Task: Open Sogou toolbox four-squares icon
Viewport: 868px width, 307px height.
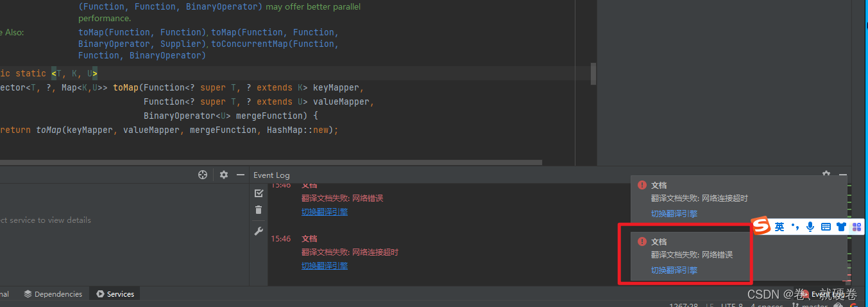Action: [856, 227]
